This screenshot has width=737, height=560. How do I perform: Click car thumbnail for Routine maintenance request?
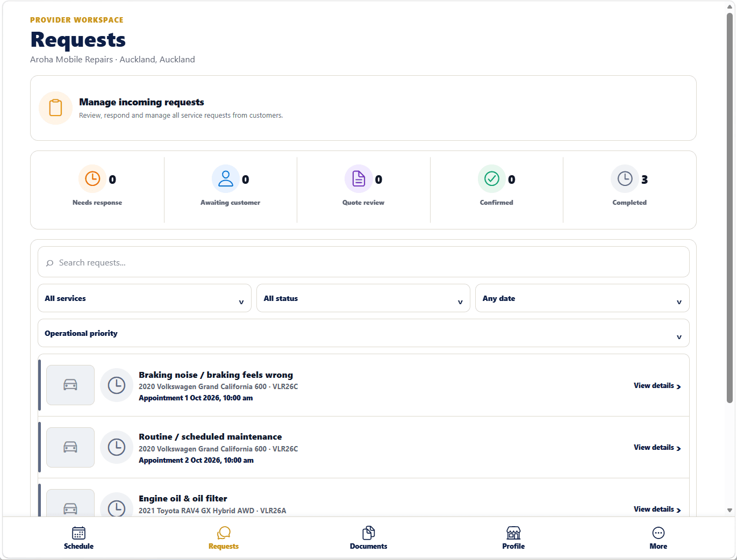70,447
